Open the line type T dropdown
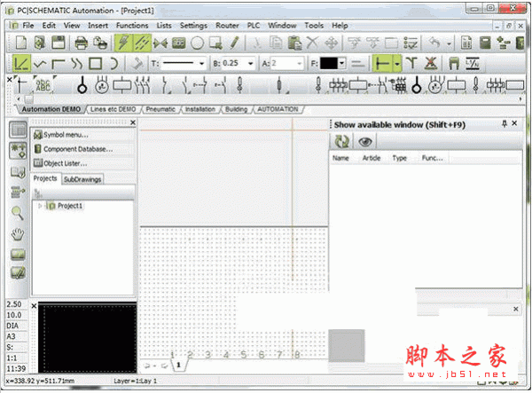The width and height of the screenshot is (532, 393). tap(201, 64)
